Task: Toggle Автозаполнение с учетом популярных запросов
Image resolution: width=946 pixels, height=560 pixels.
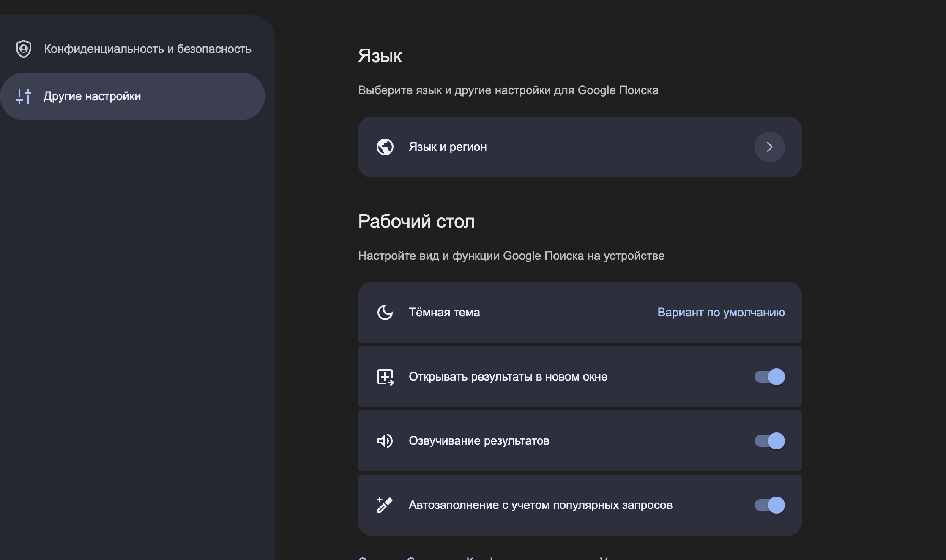Action: [x=769, y=505]
